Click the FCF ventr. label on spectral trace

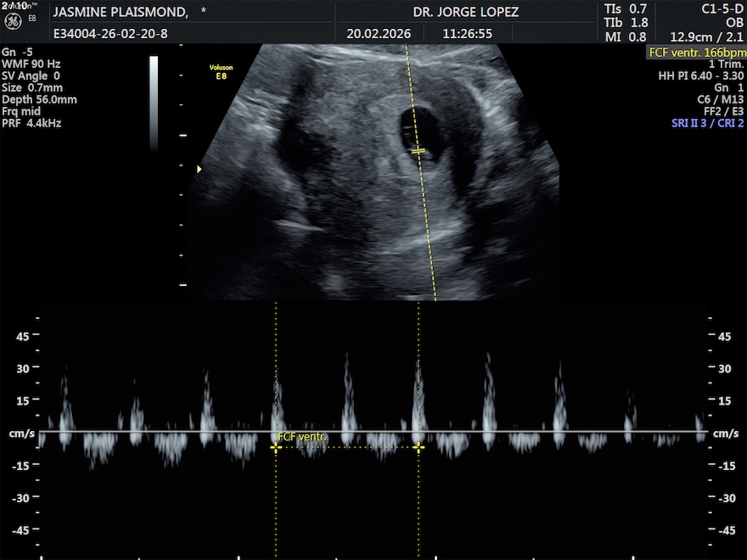click(302, 437)
